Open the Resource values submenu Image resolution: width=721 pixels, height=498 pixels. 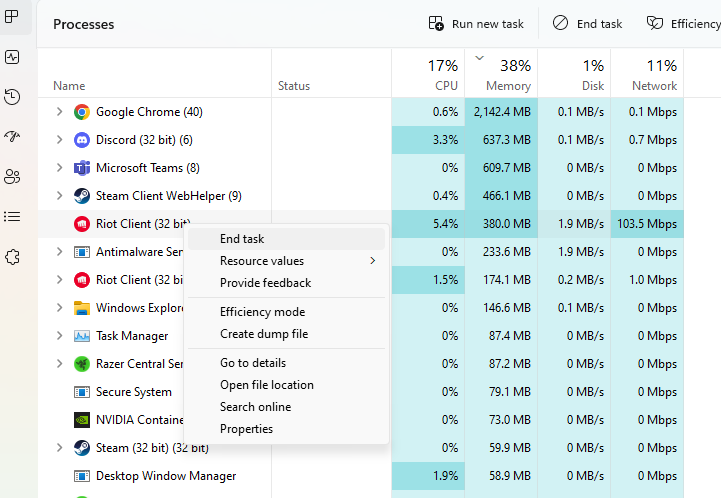click(x=286, y=261)
